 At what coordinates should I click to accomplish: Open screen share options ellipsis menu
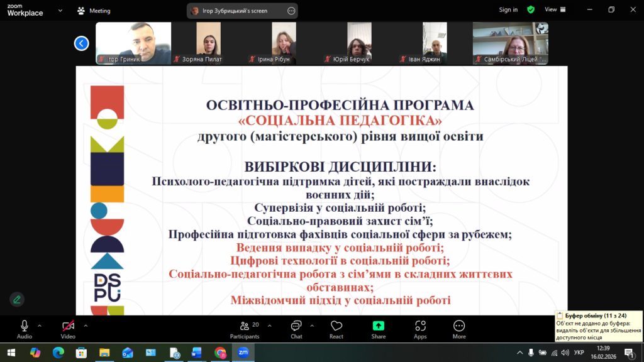click(291, 11)
